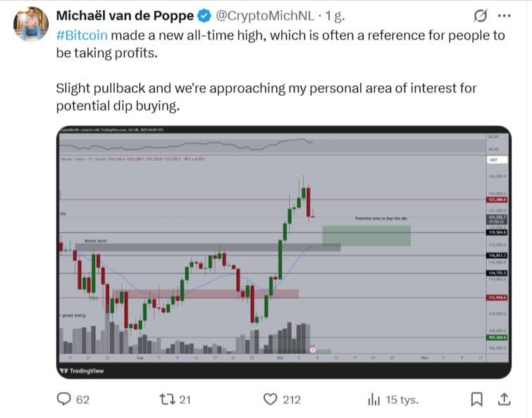Like the post with the heart

tap(270, 399)
